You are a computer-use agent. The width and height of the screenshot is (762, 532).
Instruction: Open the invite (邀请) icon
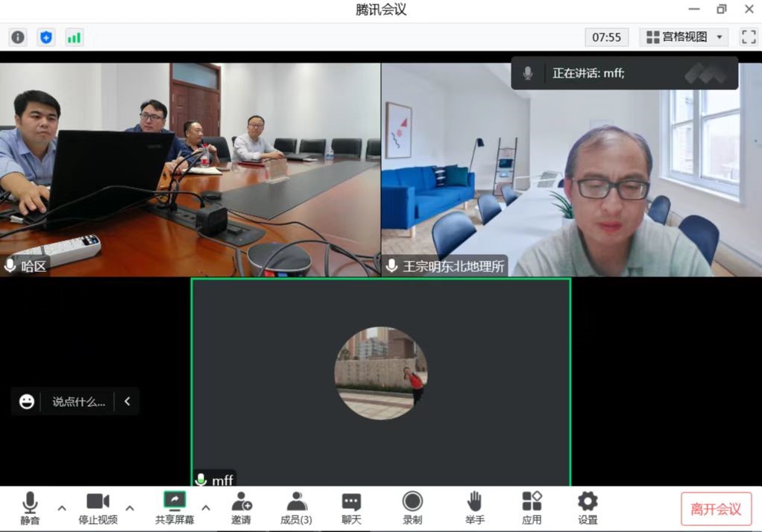pos(241,507)
